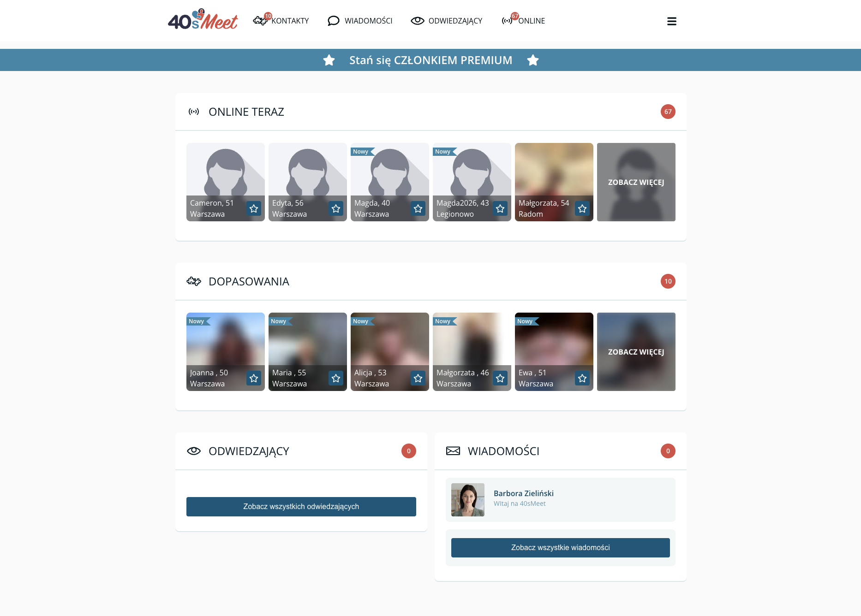The image size is (861, 616).
Task: Click the Wiadomości envelope icon
Action: click(x=453, y=451)
